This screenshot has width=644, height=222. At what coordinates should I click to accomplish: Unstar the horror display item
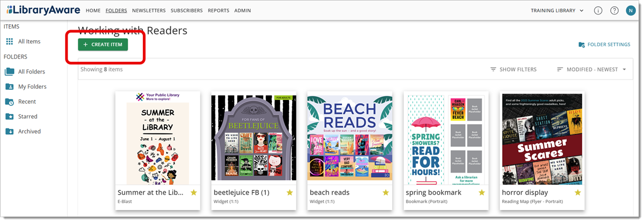tap(578, 192)
